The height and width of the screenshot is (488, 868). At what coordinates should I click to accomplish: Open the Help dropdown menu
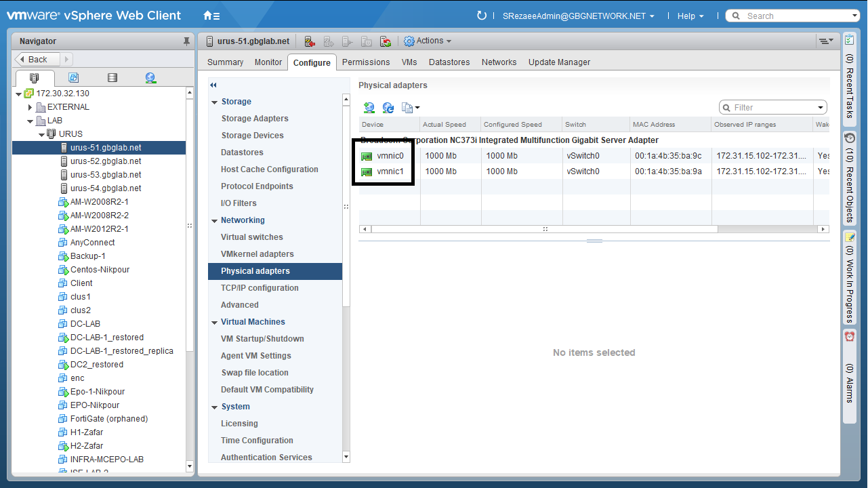pyautogui.click(x=690, y=16)
